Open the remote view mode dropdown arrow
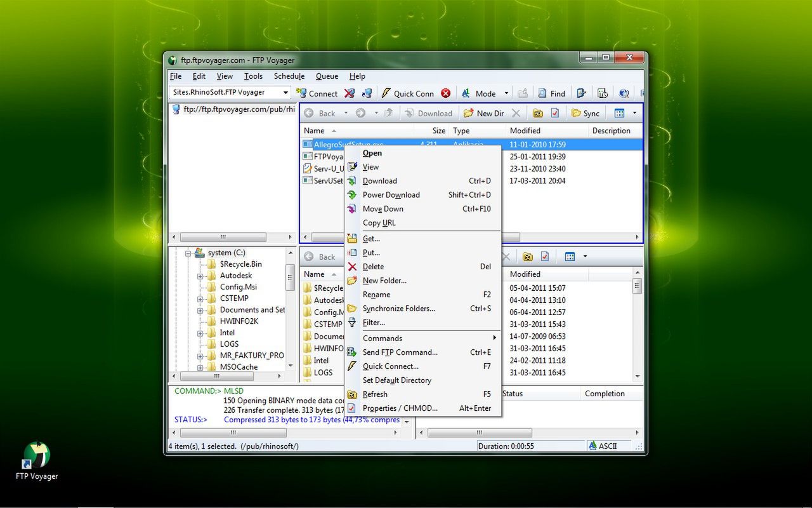 pos(634,113)
